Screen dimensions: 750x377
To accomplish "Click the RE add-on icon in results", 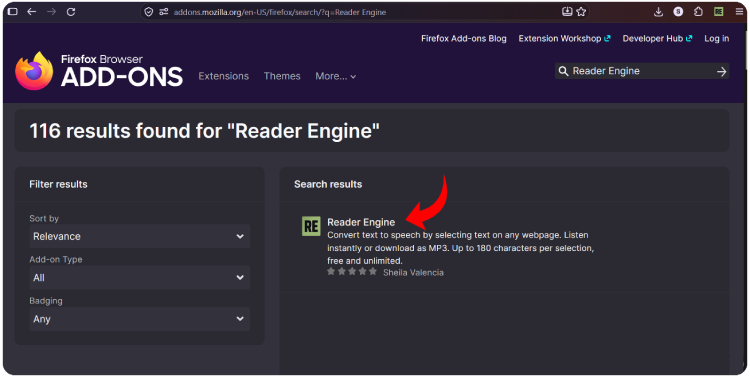I will pyautogui.click(x=311, y=226).
